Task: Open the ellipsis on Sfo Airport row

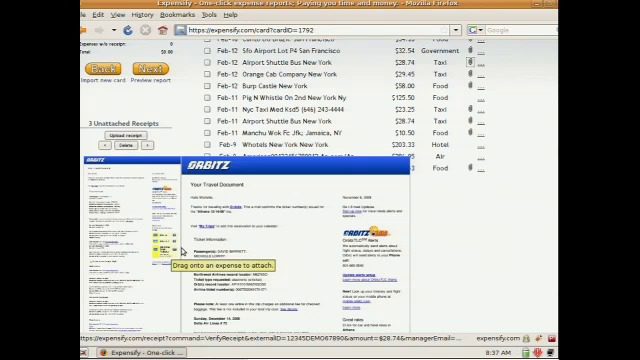Action: (481, 53)
